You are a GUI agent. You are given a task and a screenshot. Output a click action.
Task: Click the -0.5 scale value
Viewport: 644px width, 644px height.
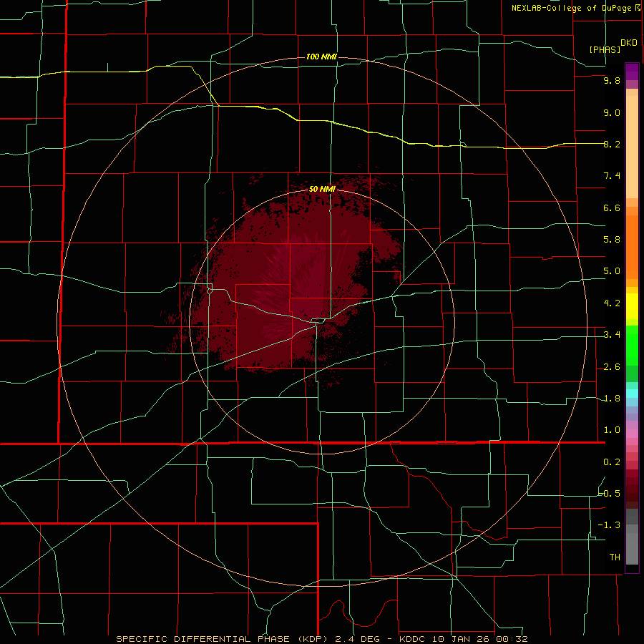(x=610, y=494)
